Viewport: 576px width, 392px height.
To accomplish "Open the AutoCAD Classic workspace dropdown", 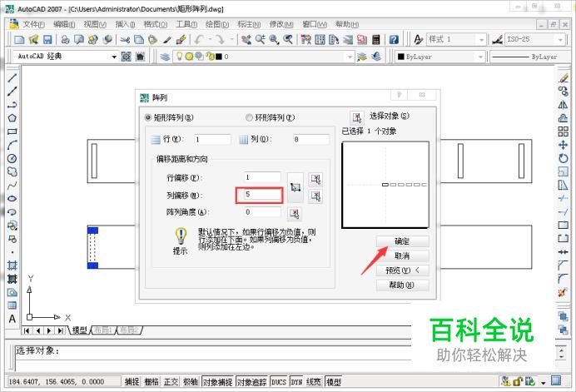I will [x=114, y=57].
